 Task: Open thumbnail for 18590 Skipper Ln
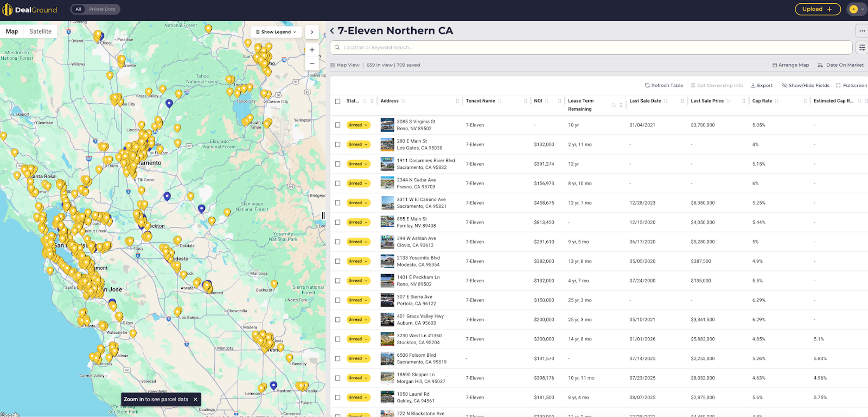pyautogui.click(x=387, y=378)
